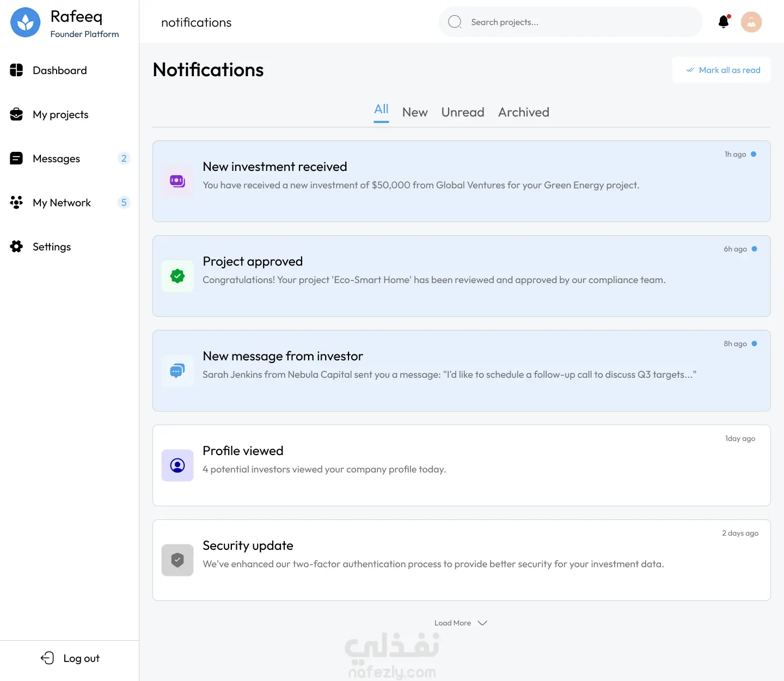Click the user avatar in header
Screen dimensions: 784x681
tap(751, 22)
